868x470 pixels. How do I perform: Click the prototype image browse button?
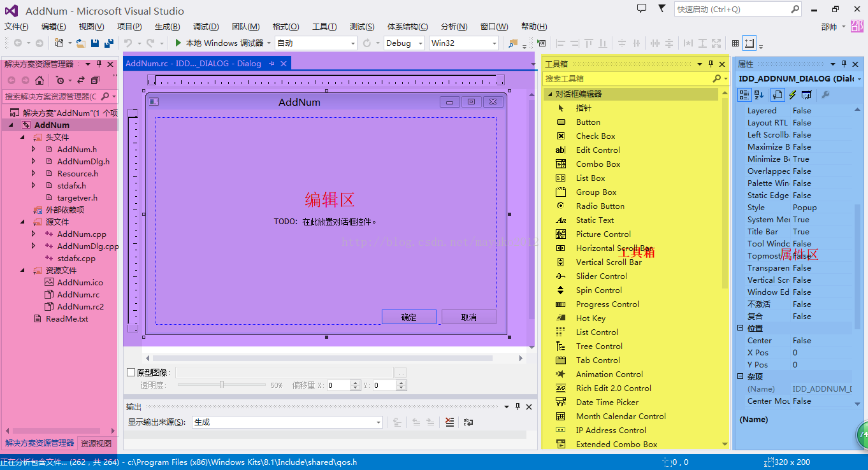coord(401,373)
